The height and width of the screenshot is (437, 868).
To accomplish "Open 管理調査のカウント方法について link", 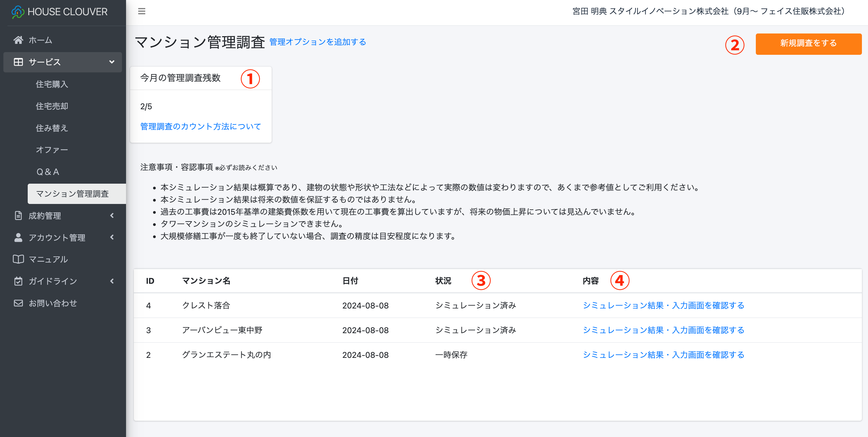I will tap(200, 127).
